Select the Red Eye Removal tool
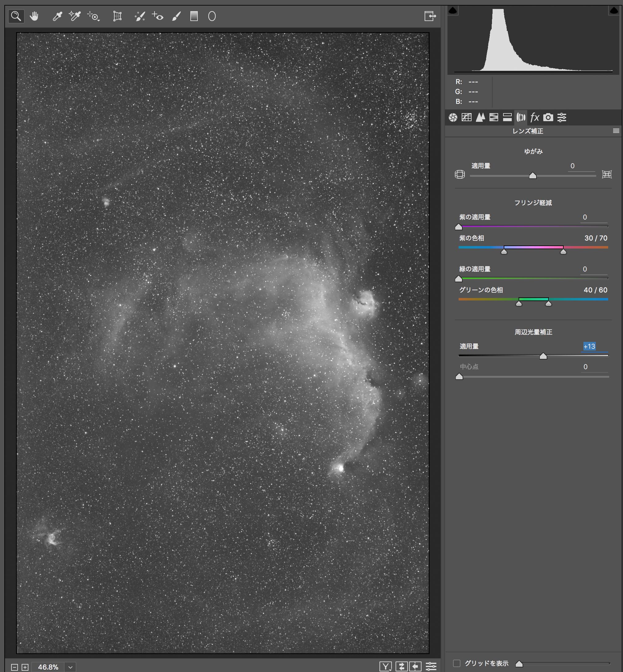This screenshot has height=672, width=623. click(157, 16)
